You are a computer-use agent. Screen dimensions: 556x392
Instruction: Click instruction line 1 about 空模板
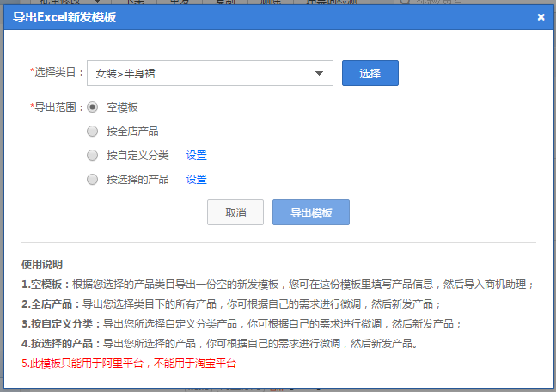pyautogui.click(x=278, y=285)
